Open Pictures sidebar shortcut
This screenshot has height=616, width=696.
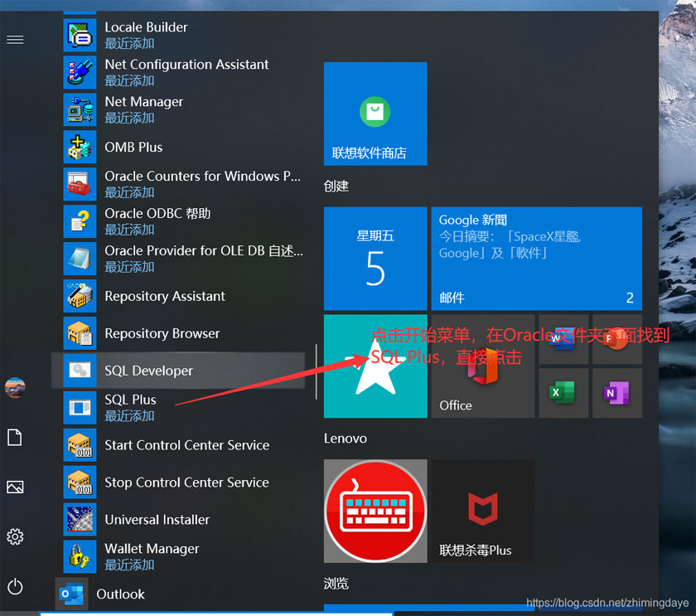click(x=15, y=487)
